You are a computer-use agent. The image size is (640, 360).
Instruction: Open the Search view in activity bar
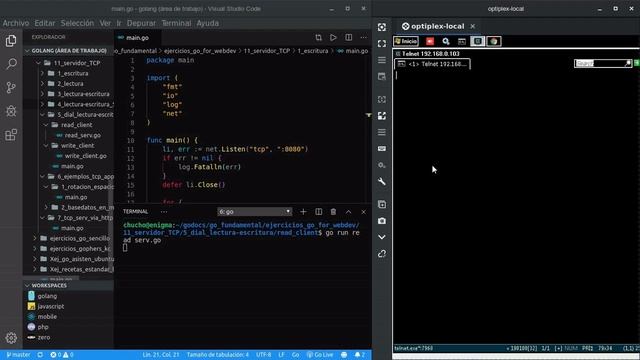pyautogui.click(x=11, y=64)
